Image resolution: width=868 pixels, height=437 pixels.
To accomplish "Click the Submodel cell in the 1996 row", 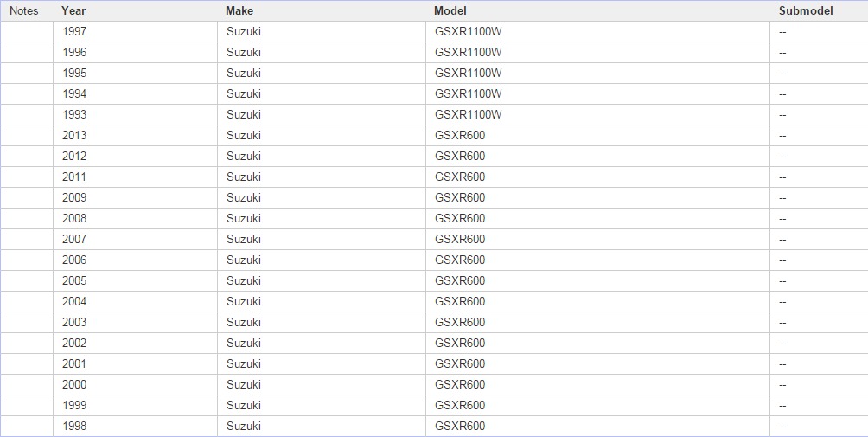I will [x=782, y=52].
